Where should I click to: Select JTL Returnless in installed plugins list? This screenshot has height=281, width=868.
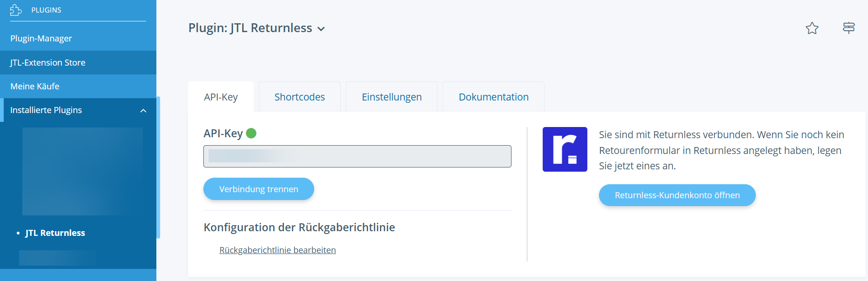tap(55, 233)
